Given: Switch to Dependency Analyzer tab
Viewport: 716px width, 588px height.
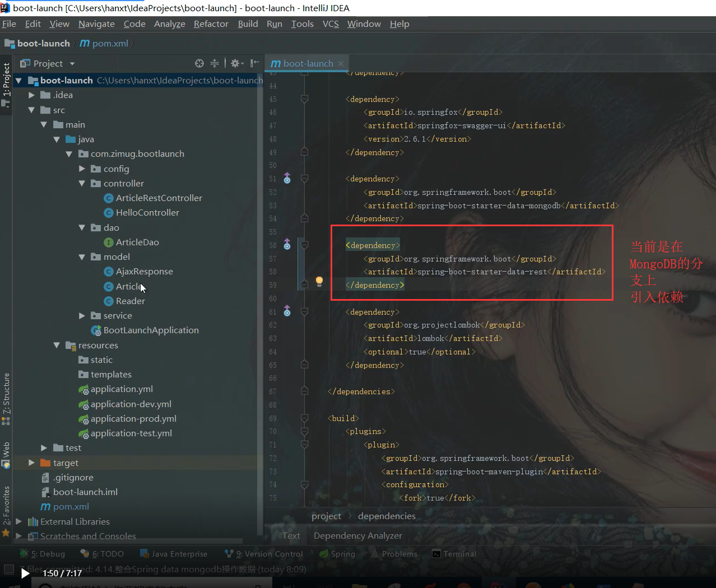Looking at the screenshot, I should point(357,535).
